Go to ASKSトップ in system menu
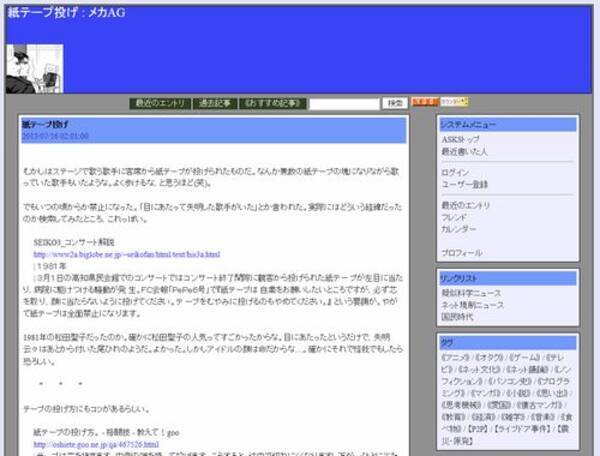The width and height of the screenshot is (600, 456). [462, 140]
